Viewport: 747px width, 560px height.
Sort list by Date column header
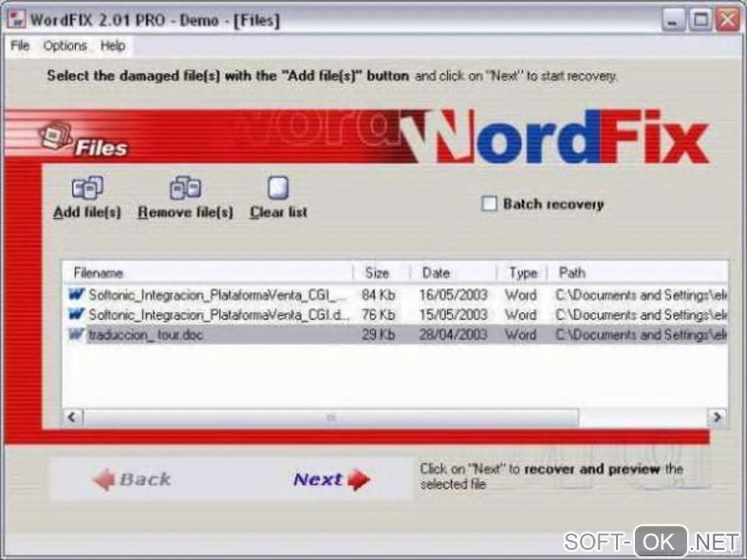click(x=453, y=273)
